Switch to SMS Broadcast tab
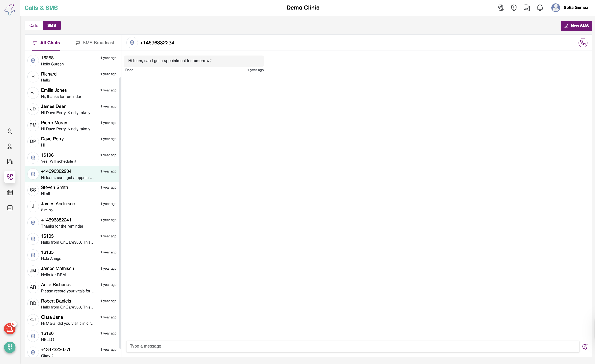595x364 pixels. tap(94, 43)
